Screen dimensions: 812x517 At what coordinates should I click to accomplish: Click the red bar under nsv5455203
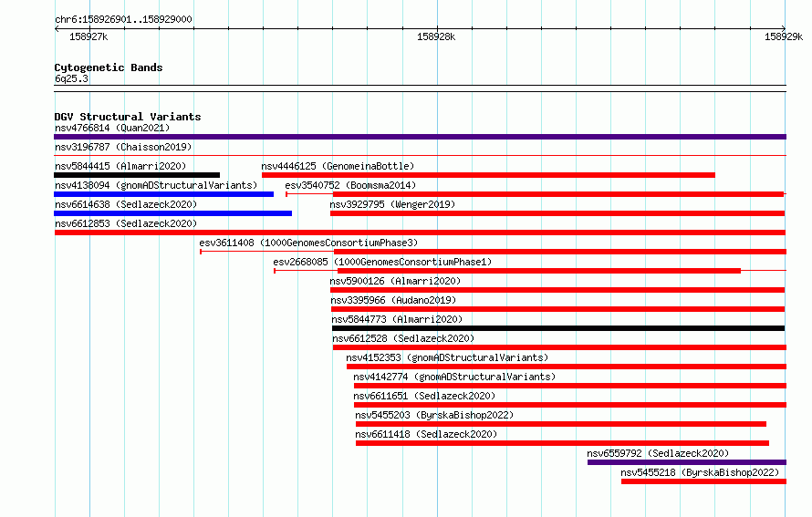click(561, 424)
